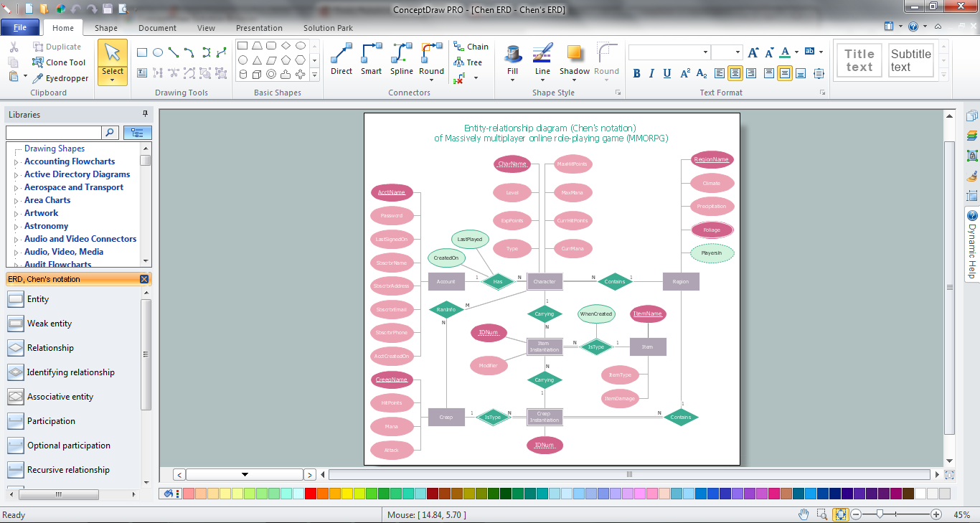Viewport: 980px width, 523px height.
Task: Expand the Accounting Flowcharts library
Action: click(16, 162)
